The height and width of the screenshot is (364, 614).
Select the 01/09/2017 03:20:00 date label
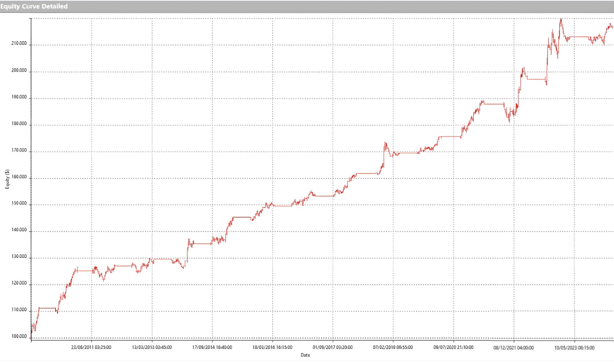[x=332, y=347]
